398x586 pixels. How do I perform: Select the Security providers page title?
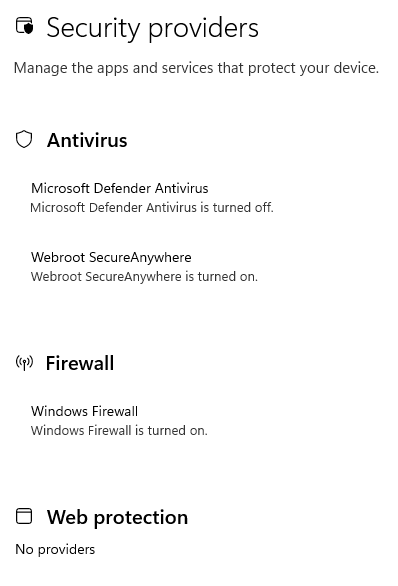tap(152, 28)
